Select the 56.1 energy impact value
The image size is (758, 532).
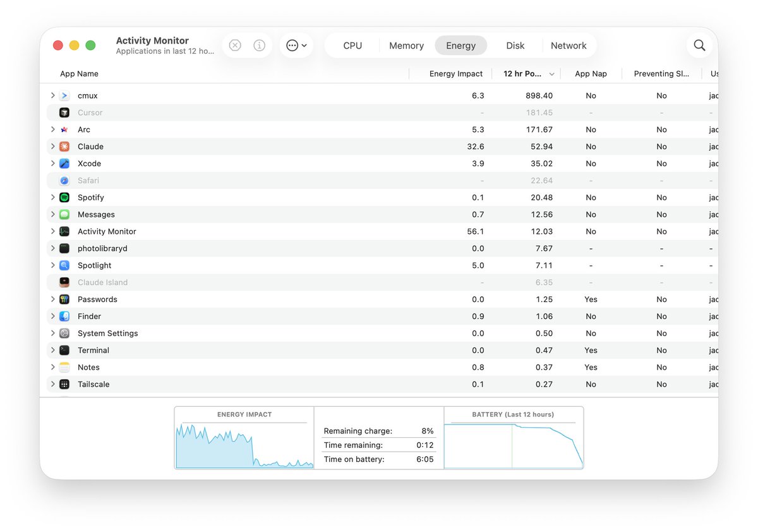pos(476,232)
